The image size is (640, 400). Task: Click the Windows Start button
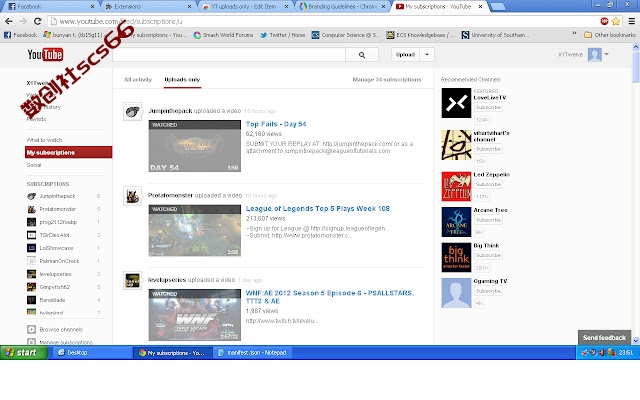click(24, 352)
